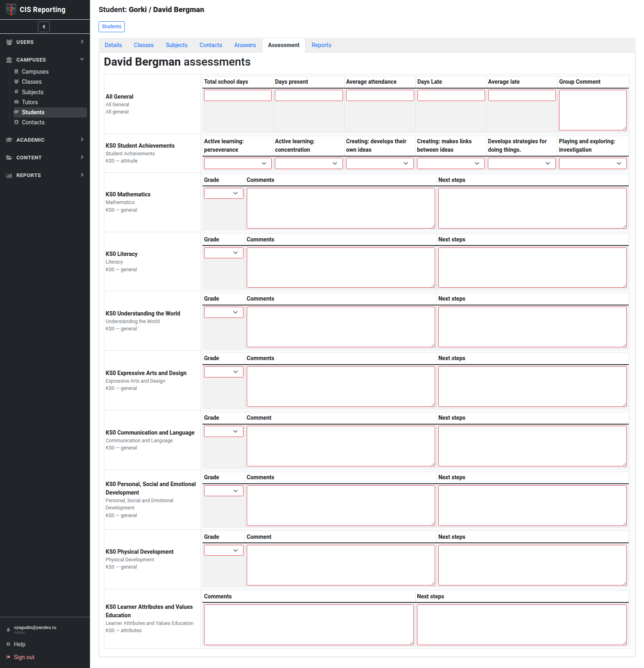Expand the Users menu section
Image resolution: width=644 pixels, height=668 pixels.
[82, 42]
